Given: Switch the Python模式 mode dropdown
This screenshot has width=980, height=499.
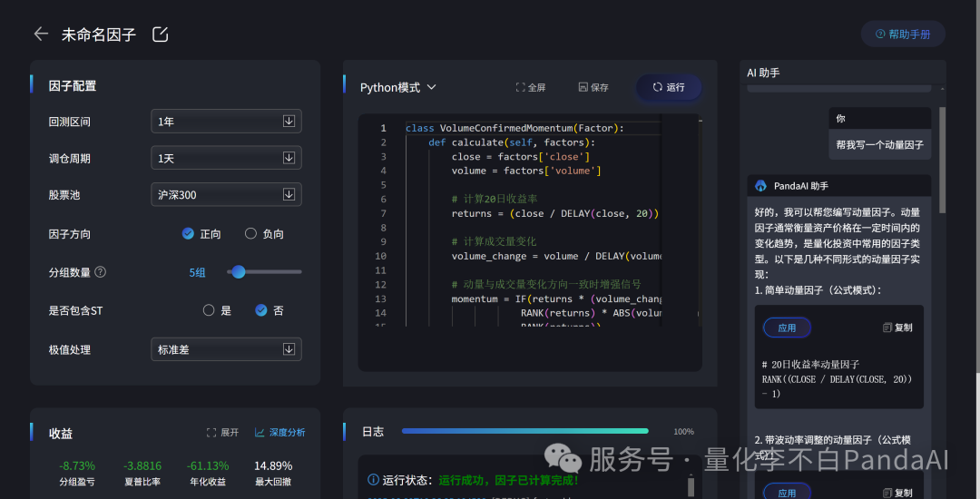Looking at the screenshot, I should click(398, 87).
